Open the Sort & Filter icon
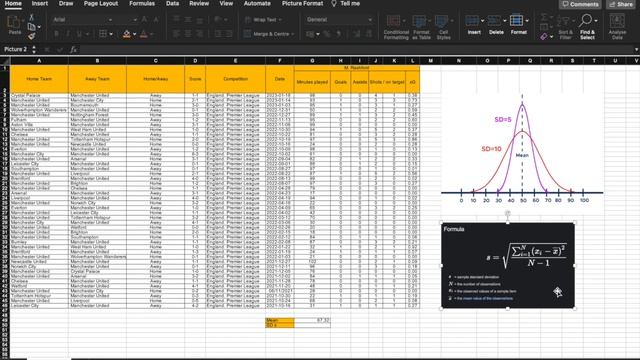The image size is (640, 360). (563, 20)
